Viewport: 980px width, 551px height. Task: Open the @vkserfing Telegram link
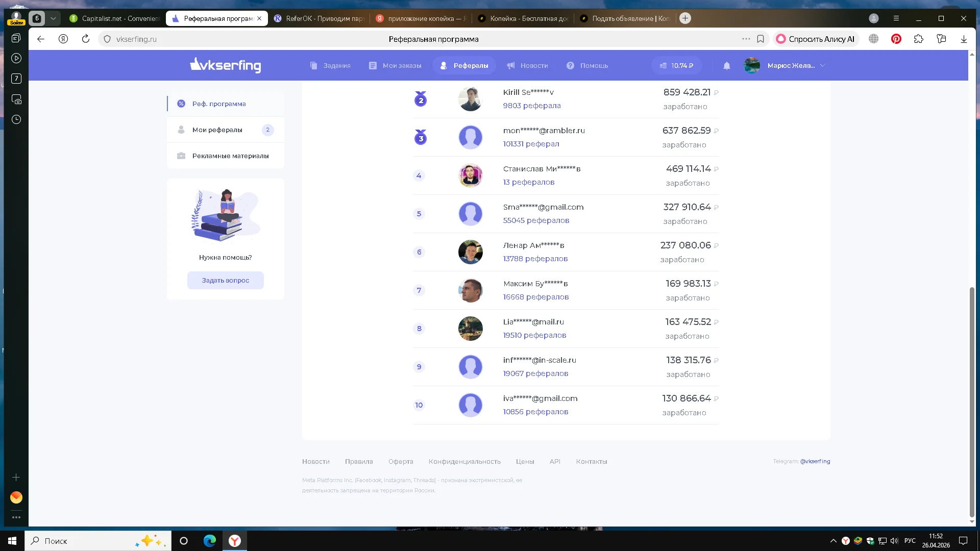point(815,461)
